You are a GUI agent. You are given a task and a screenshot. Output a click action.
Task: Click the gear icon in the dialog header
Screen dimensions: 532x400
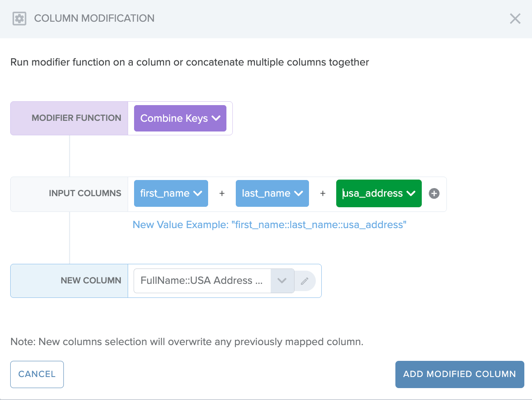tap(19, 18)
